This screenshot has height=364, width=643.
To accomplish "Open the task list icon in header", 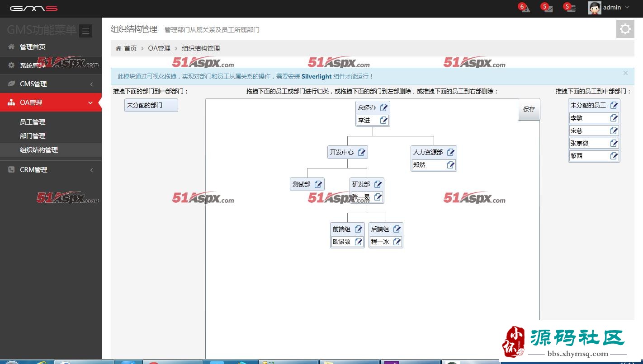I will 570,8.
